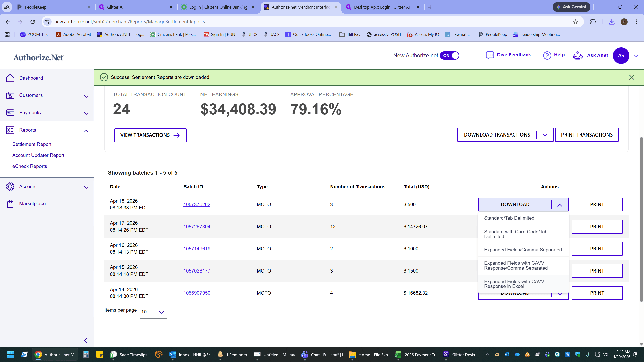Open Account Updater Report link
Screen dimensions: 644x362
[x=38, y=155]
